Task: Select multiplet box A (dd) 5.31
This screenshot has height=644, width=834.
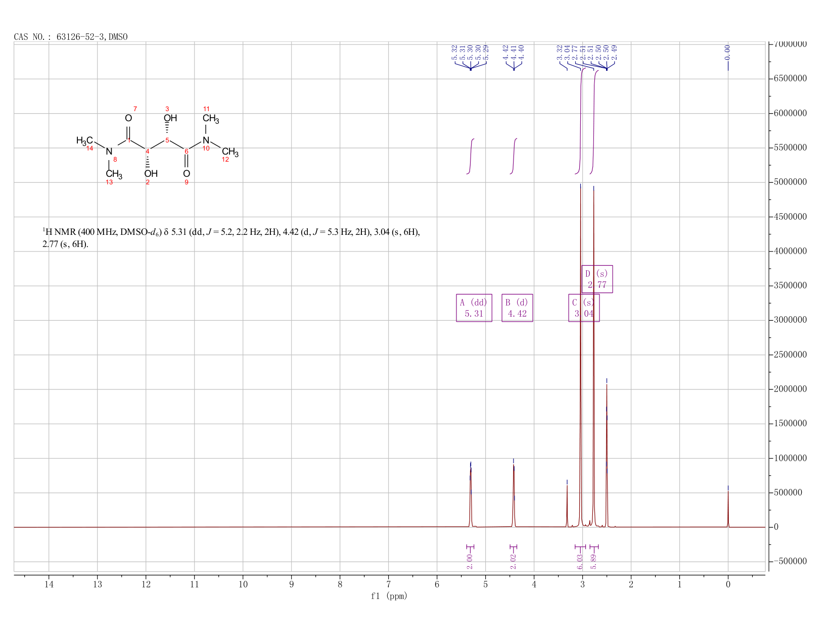Action: pos(474,308)
